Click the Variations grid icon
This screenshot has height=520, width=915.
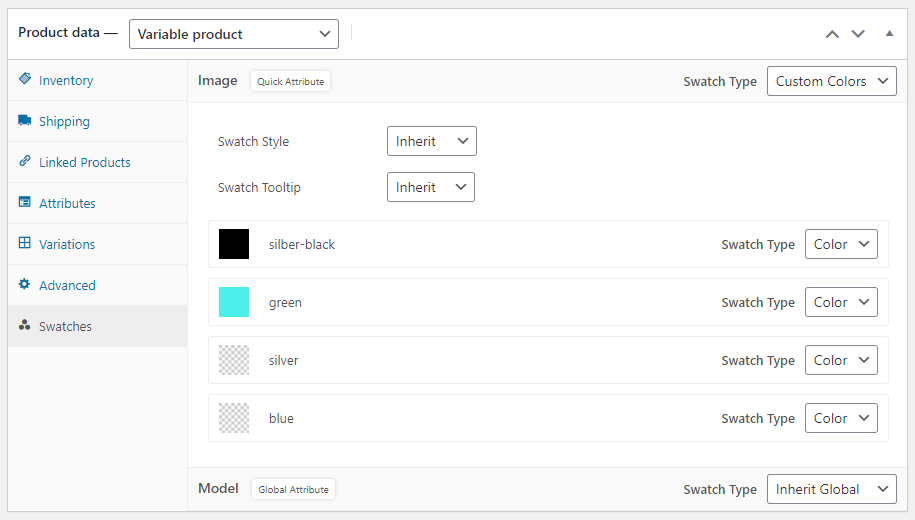click(x=25, y=243)
